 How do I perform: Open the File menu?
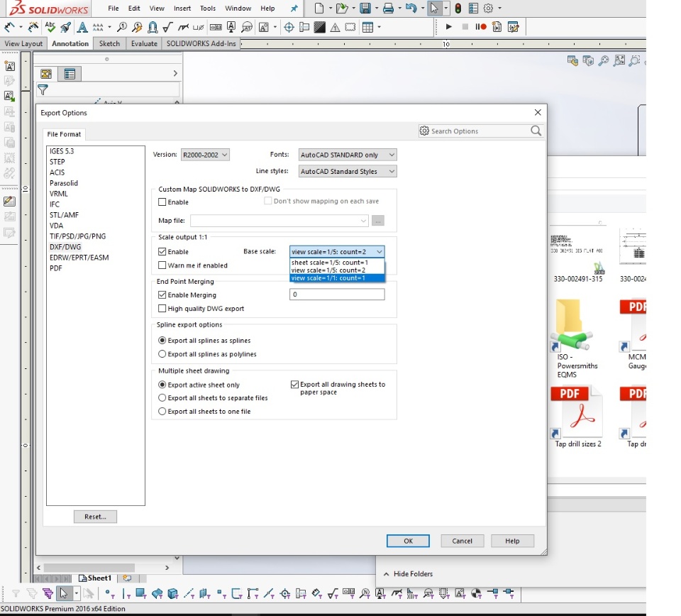(x=113, y=9)
